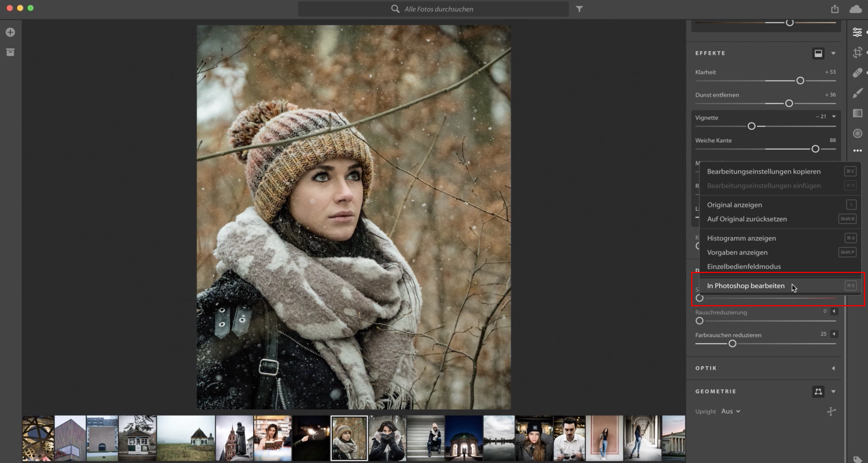Collapse the Vignette options triangle
The height and width of the screenshot is (463, 868).
[x=834, y=117]
